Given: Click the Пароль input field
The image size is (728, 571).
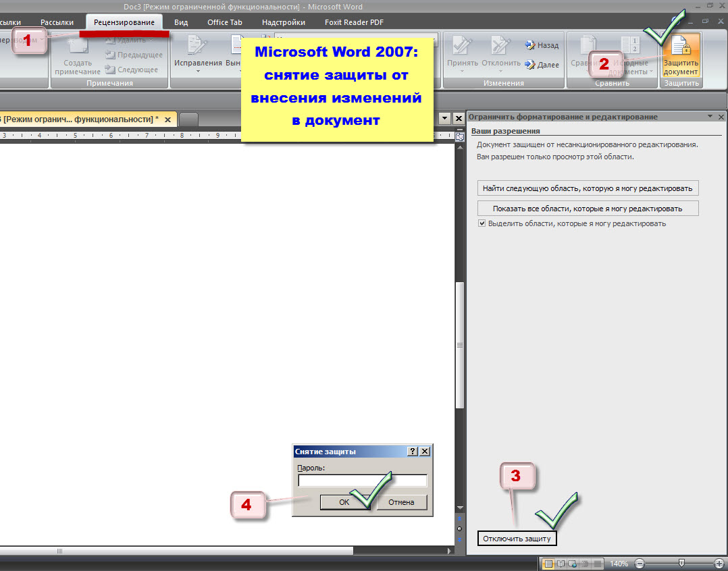Looking at the screenshot, I should tap(362, 481).
